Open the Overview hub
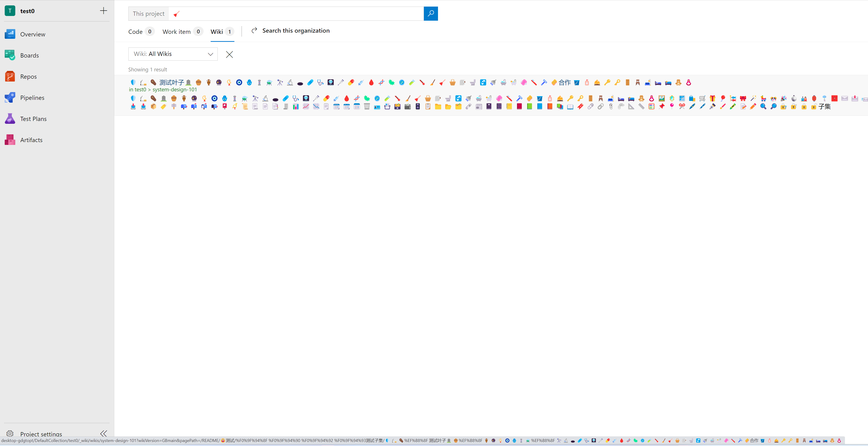The width and height of the screenshot is (868, 446). (32, 34)
